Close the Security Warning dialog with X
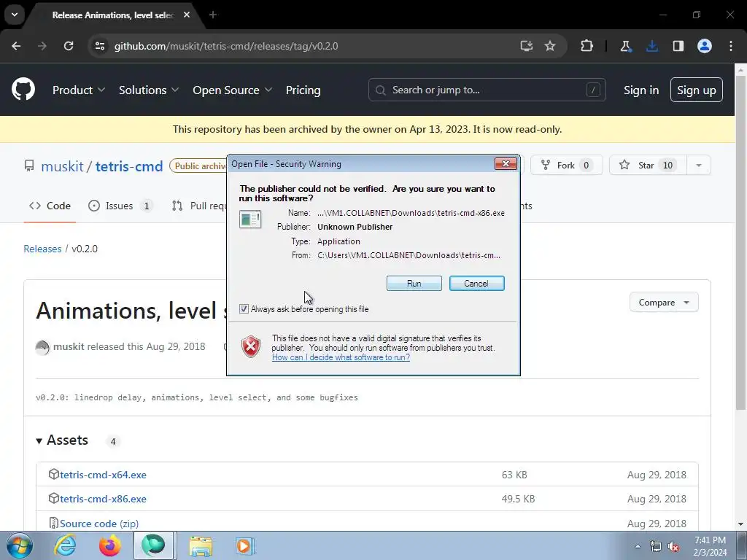 [x=506, y=164]
